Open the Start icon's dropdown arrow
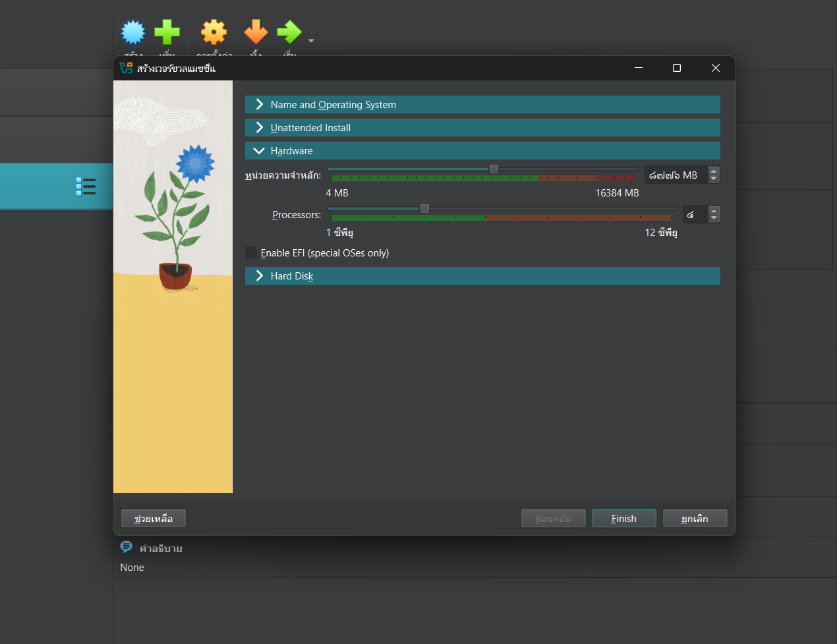The height and width of the screenshot is (644, 837). click(311, 41)
